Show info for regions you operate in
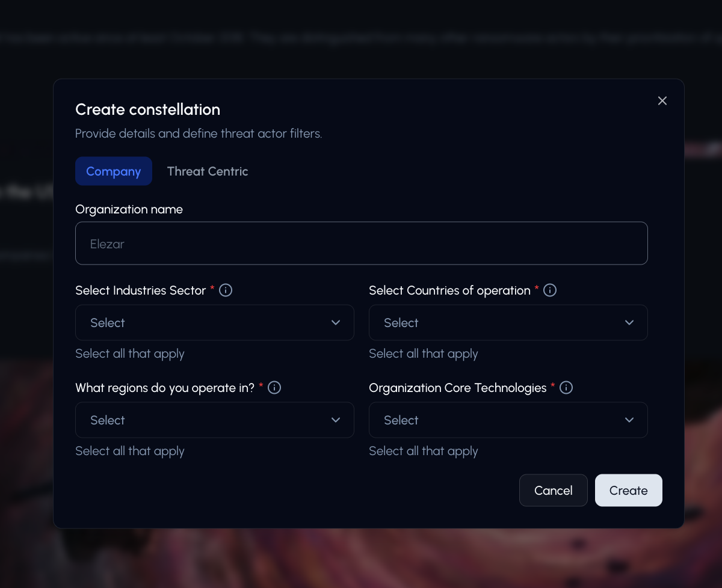Screen dimensions: 722x588 coord(274,388)
